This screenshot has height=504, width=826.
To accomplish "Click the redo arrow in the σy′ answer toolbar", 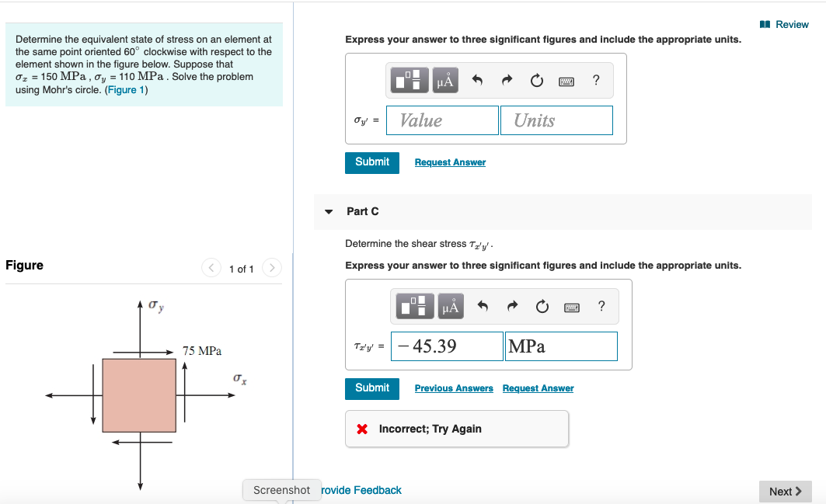I will [507, 80].
